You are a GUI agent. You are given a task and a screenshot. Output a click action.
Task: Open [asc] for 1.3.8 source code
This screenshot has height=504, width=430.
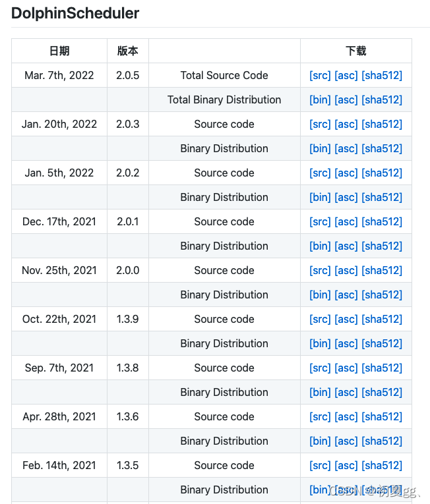click(346, 368)
